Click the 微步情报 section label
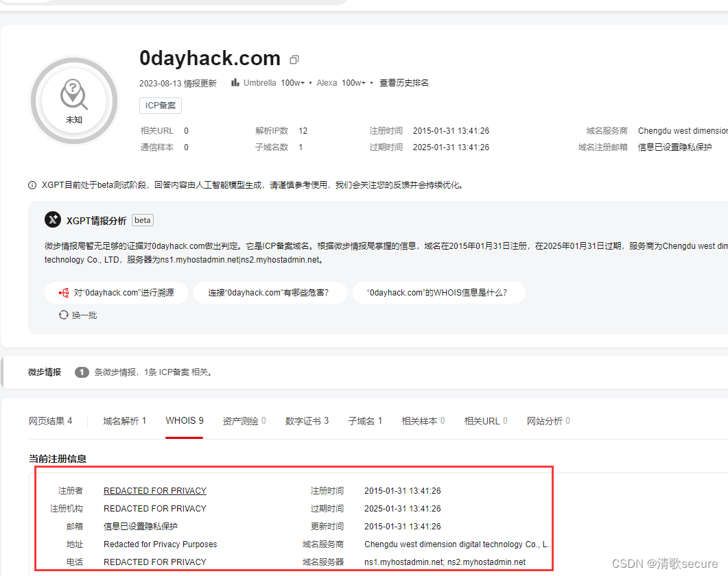This screenshot has height=576, width=728. pyautogui.click(x=45, y=372)
